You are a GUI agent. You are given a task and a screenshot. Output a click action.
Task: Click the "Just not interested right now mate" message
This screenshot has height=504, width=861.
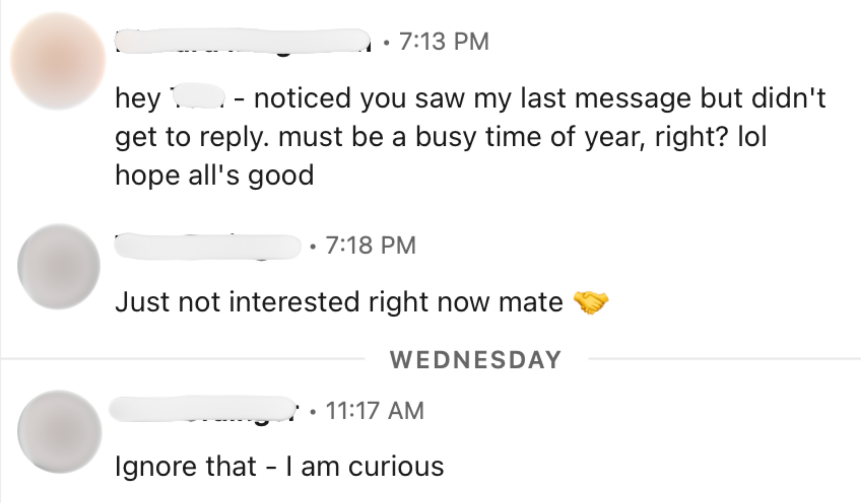coord(339,302)
